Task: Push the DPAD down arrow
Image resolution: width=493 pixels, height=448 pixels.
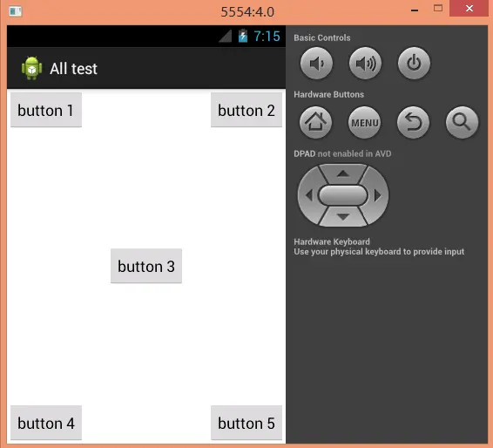Action: (343, 217)
